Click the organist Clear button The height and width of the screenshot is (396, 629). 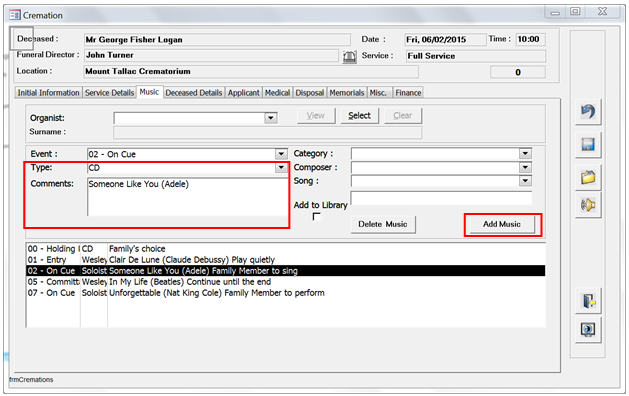(x=403, y=116)
